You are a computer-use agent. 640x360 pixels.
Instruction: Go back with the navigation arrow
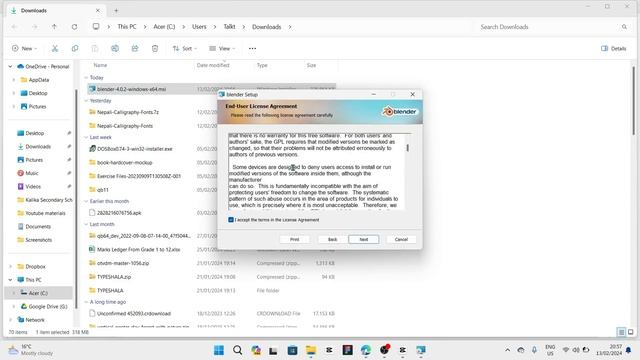pos(14,27)
